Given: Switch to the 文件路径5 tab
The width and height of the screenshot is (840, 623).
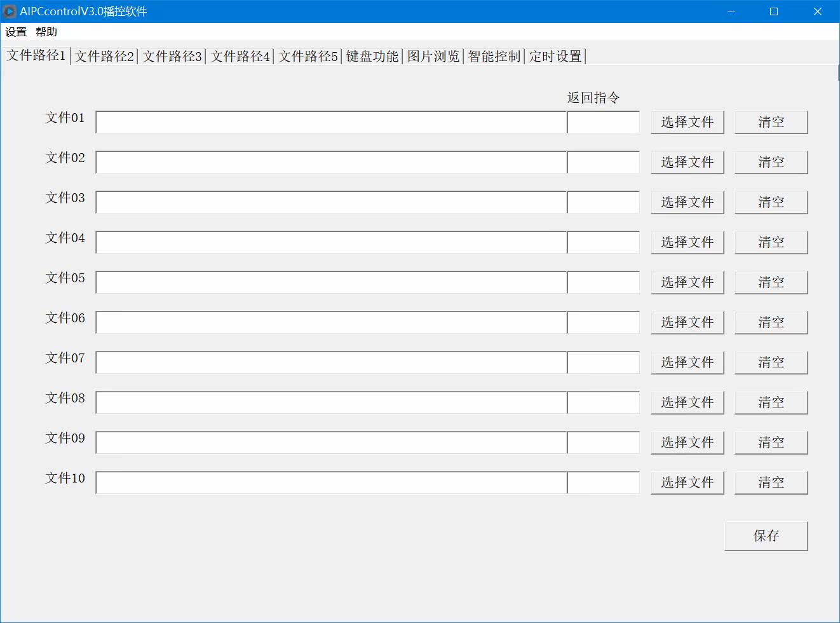Looking at the screenshot, I should pyautogui.click(x=308, y=57).
